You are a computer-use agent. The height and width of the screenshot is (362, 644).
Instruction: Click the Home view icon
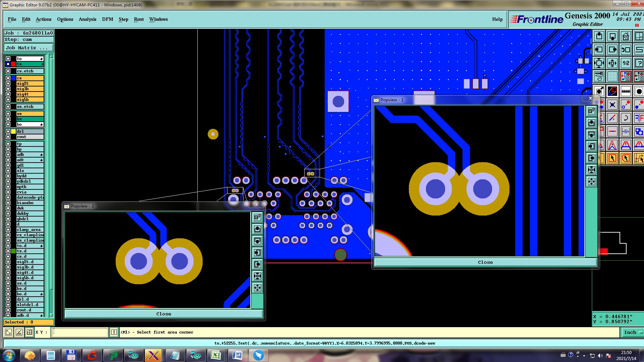pos(626,36)
